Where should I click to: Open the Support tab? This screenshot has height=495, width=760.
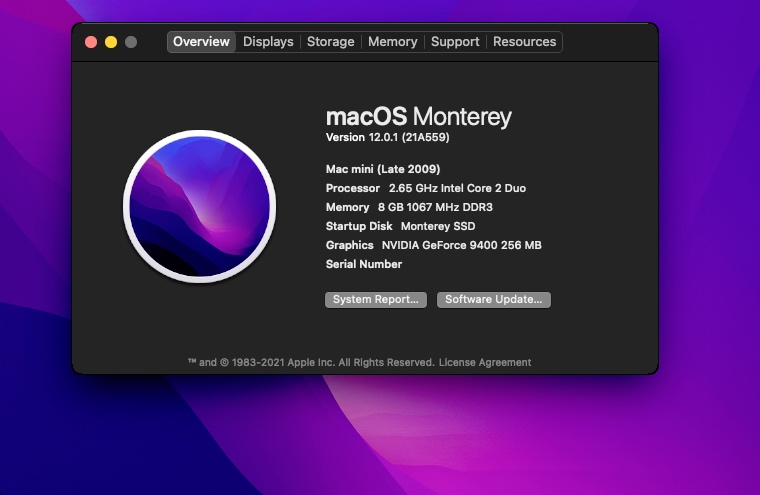point(455,42)
